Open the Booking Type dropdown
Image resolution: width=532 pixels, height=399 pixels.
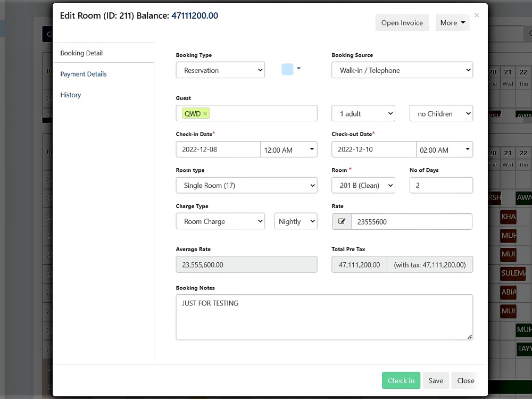tap(220, 70)
